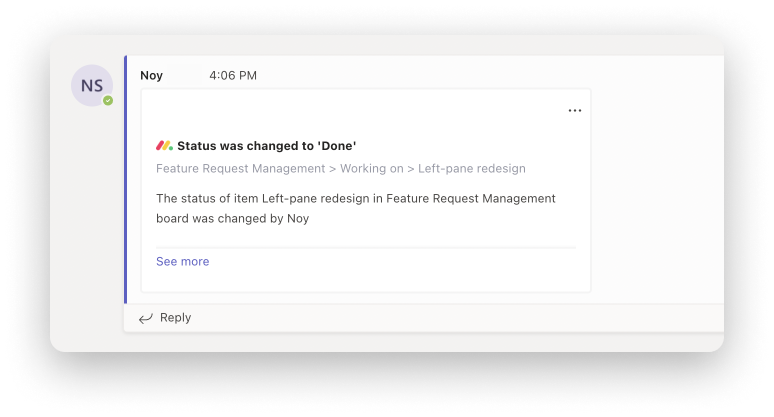Click Reply to respond to message
Viewport: 774px width, 417px height.
pos(175,317)
